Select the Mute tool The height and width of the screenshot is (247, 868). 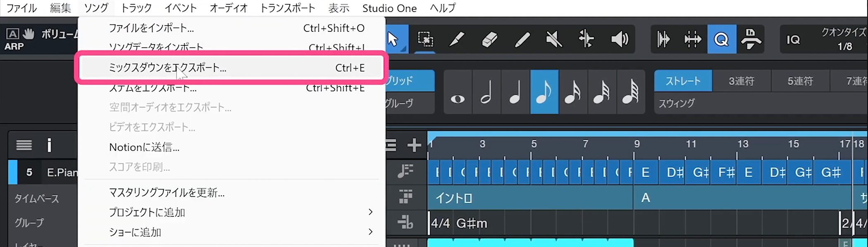554,39
